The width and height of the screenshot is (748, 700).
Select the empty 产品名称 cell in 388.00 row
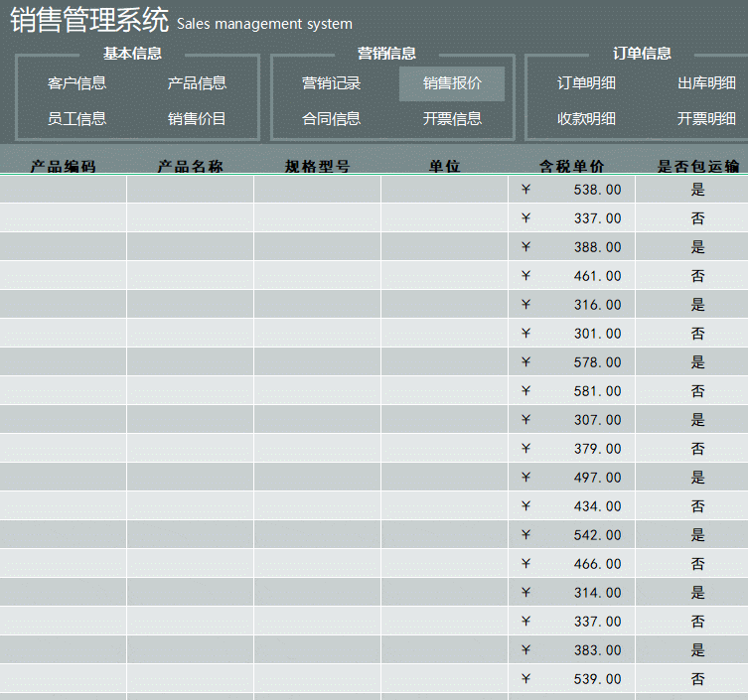click(x=191, y=247)
